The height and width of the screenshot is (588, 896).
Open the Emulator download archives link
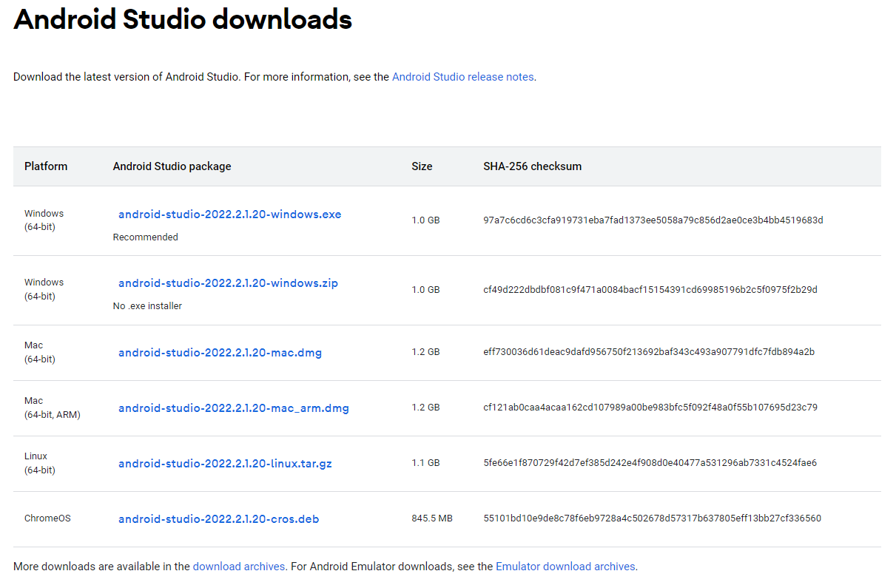point(565,566)
